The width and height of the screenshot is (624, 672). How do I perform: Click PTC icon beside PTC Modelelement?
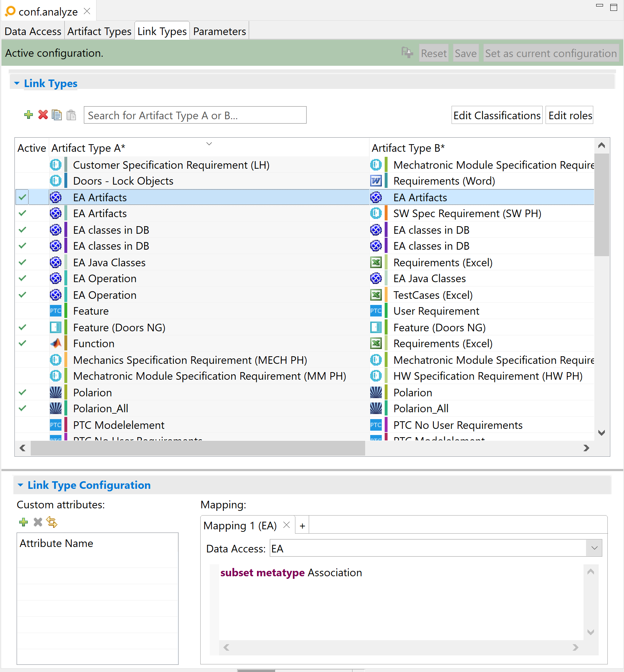(55, 425)
